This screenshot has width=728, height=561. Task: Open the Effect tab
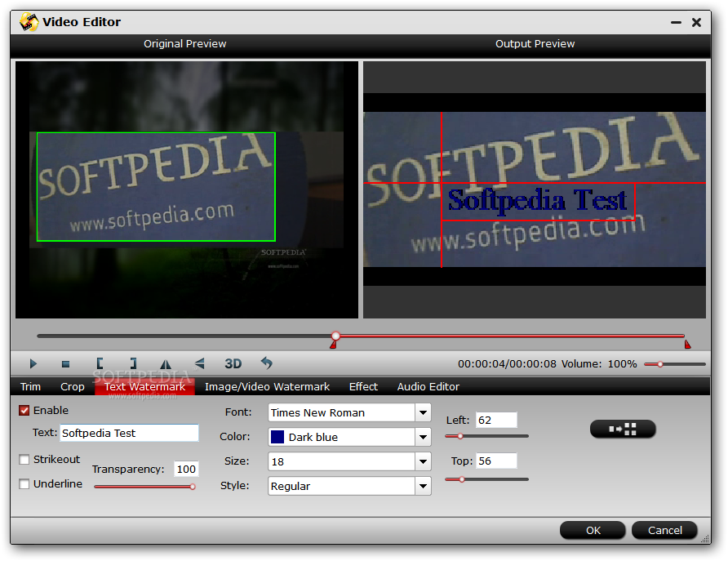363,386
